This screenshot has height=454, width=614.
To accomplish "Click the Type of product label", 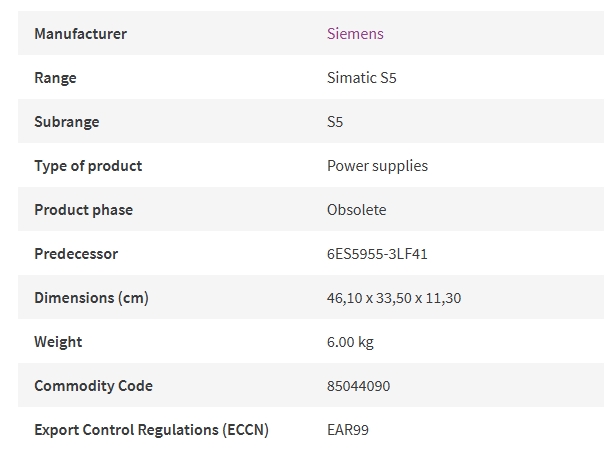I will 88,166.
